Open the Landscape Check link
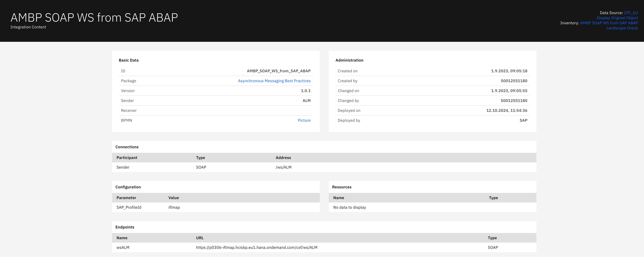This screenshot has height=257, width=644. pos(622,28)
